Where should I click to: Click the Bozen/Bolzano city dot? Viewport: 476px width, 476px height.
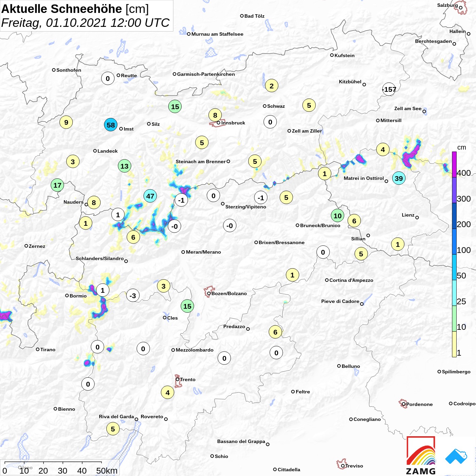[x=209, y=293]
